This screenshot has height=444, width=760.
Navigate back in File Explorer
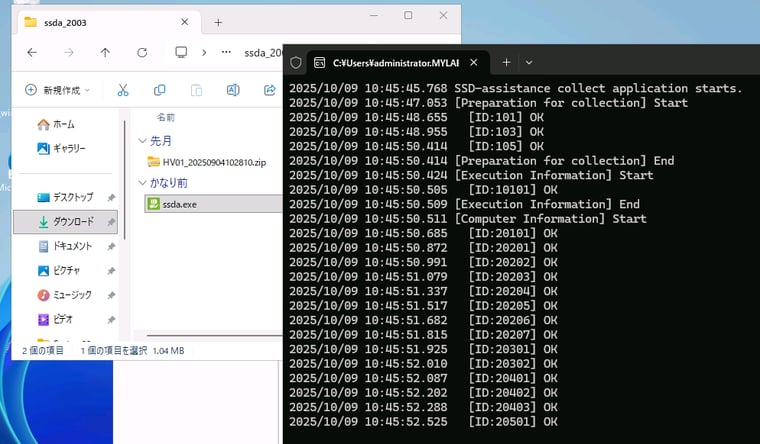(32, 52)
